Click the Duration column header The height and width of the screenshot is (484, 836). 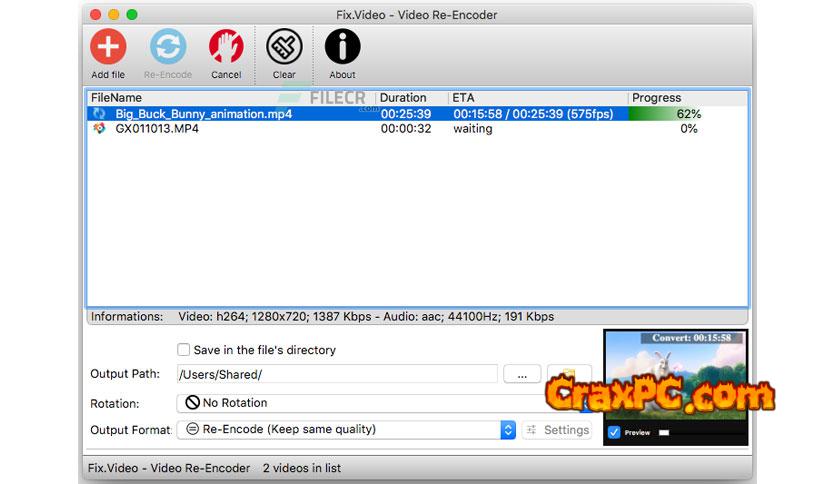[x=412, y=98]
